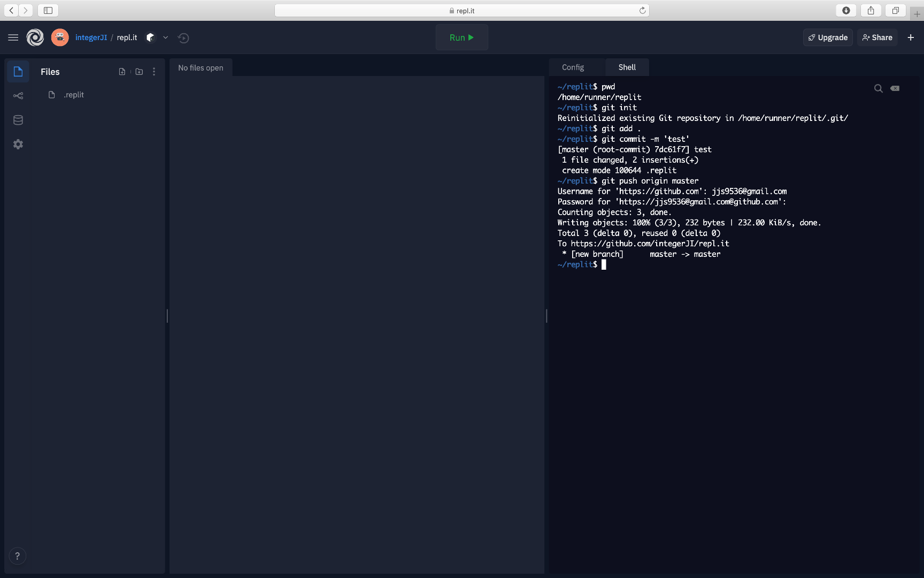Switch to the Config tab

(x=573, y=67)
